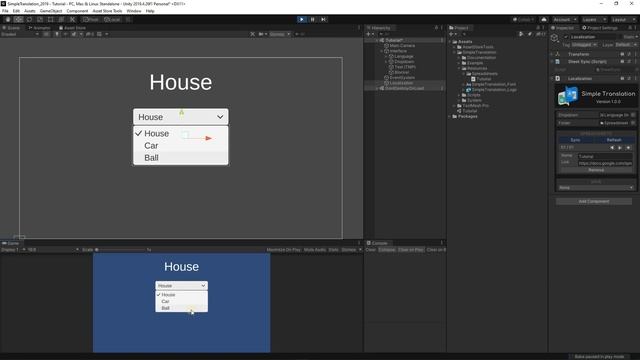Toggle Stats in Game view
Image resolution: width=640 pixels, height=360 pixels.
click(x=333, y=249)
